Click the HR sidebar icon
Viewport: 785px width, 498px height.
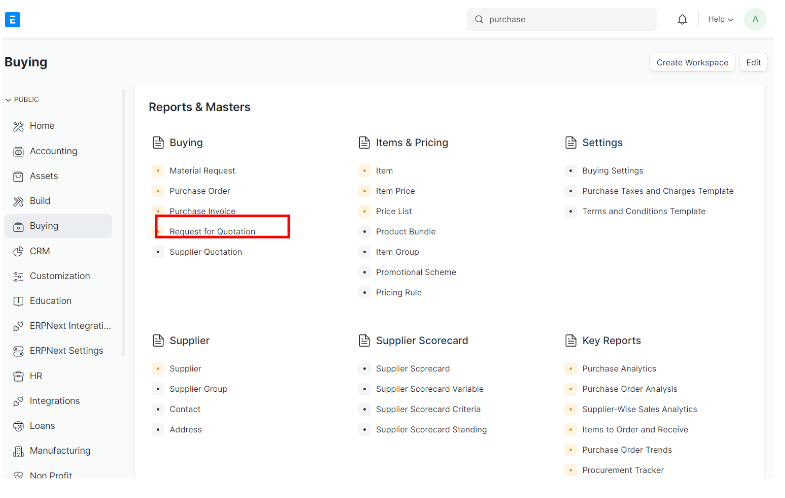coord(19,376)
